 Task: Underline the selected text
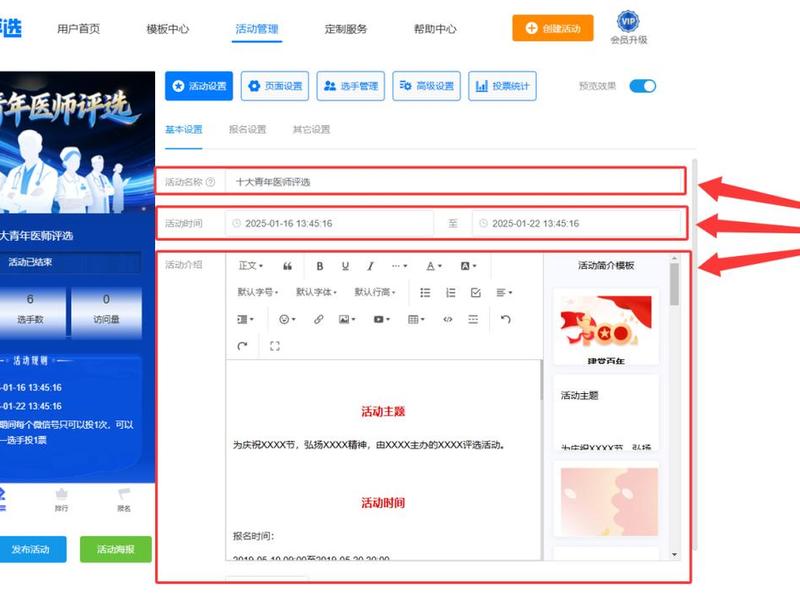[345, 266]
